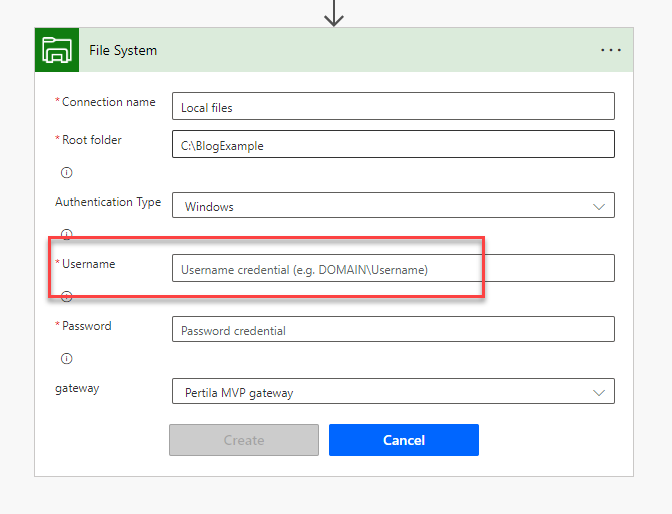The height and width of the screenshot is (514, 672).
Task: Select the Password credential field
Action: [x=392, y=330]
